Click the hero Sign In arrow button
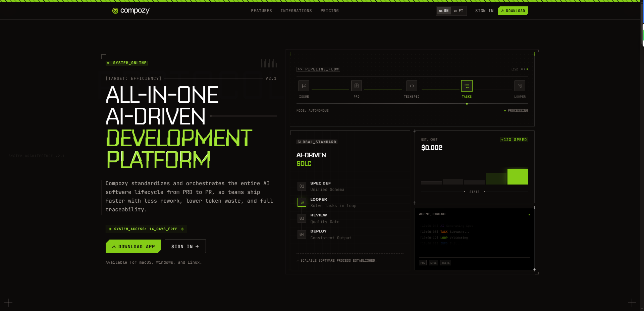 185,247
